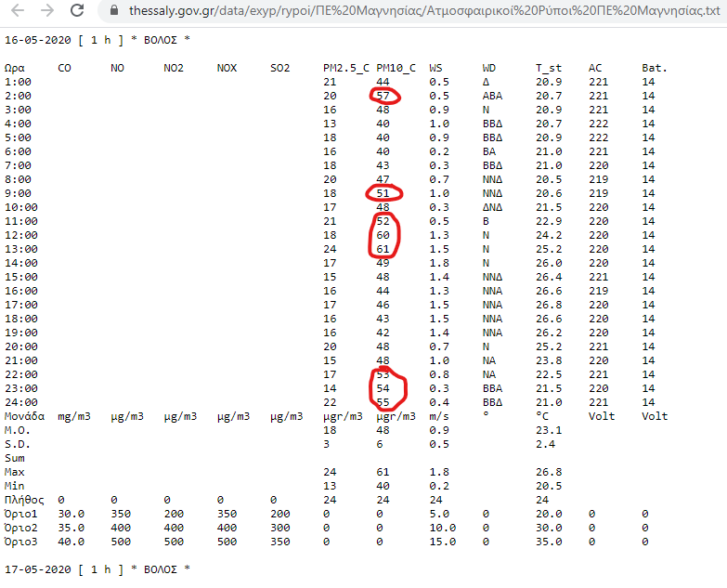
Task: Click the Όριο3 row label
Action: 21,542
